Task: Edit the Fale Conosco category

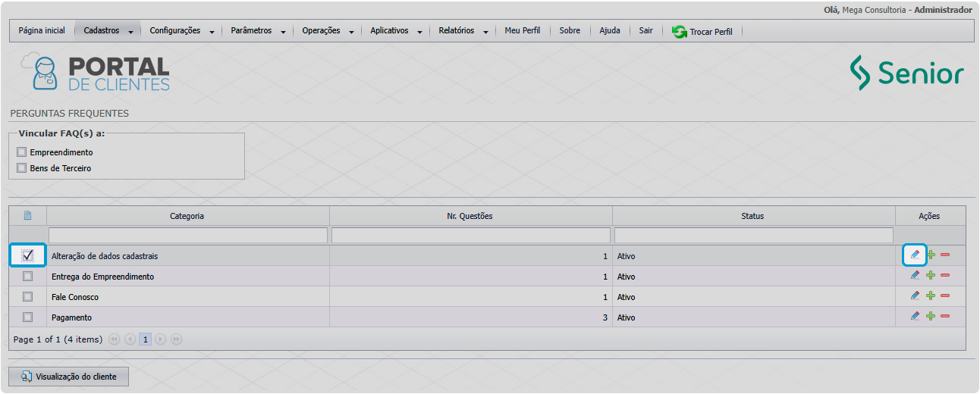Action: point(915,295)
